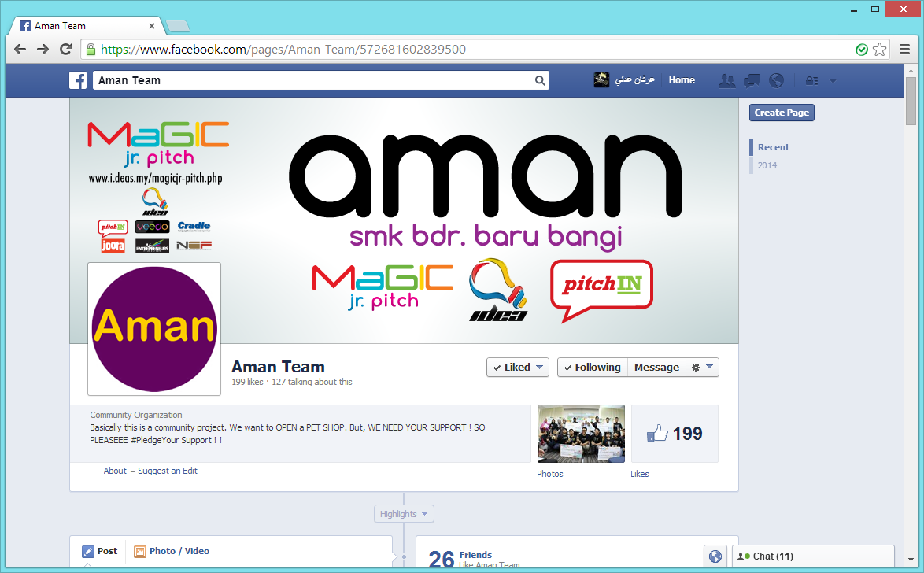
Task: Click the group photo thumbnail
Action: tap(581, 433)
